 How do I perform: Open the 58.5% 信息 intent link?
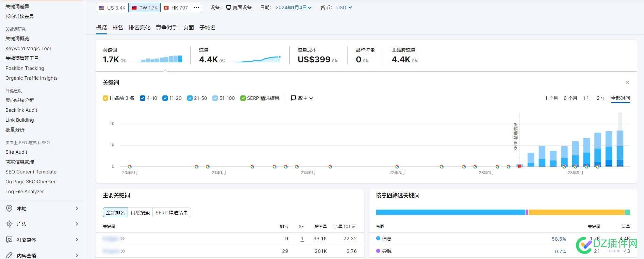click(x=559, y=239)
